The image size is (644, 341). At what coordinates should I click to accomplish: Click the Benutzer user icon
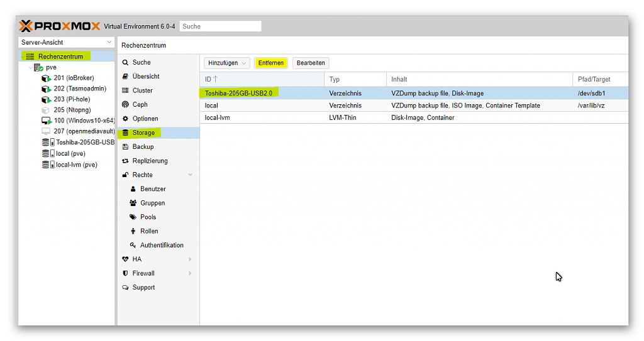click(x=133, y=189)
